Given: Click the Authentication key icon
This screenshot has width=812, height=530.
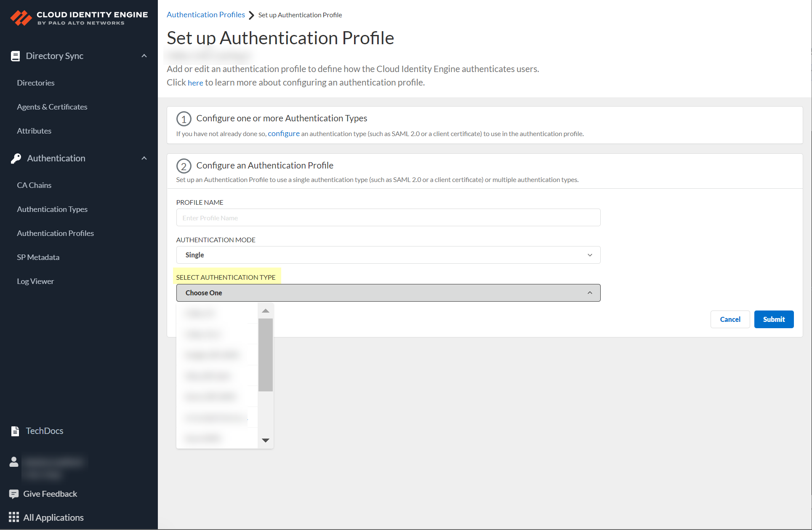Looking at the screenshot, I should pyautogui.click(x=16, y=158).
